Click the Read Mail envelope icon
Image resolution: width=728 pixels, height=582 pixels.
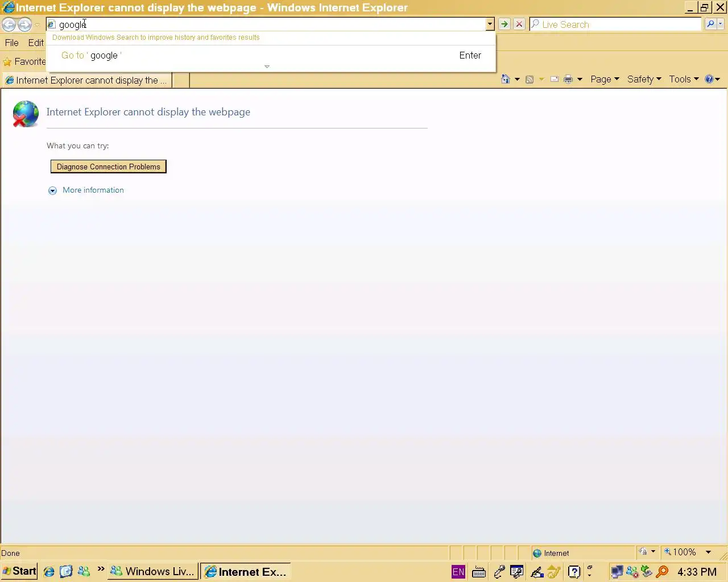[555, 79]
